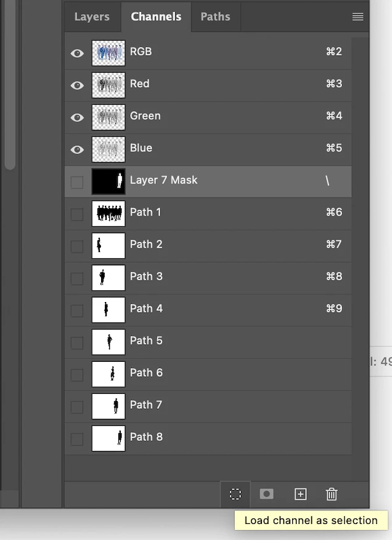The width and height of the screenshot is (392, 540).
Task: Toggle Red channel visibility eye
Action: (x=77, y=86)
